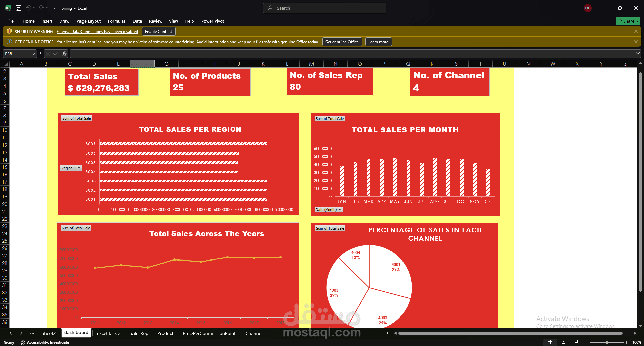Open the Power Pivot tab

(213, 21)
